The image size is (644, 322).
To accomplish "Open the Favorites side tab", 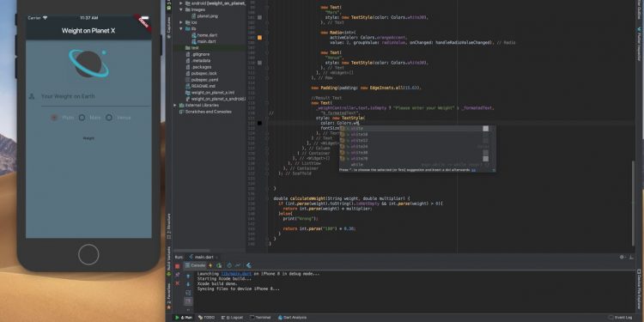I will point(168,295).
